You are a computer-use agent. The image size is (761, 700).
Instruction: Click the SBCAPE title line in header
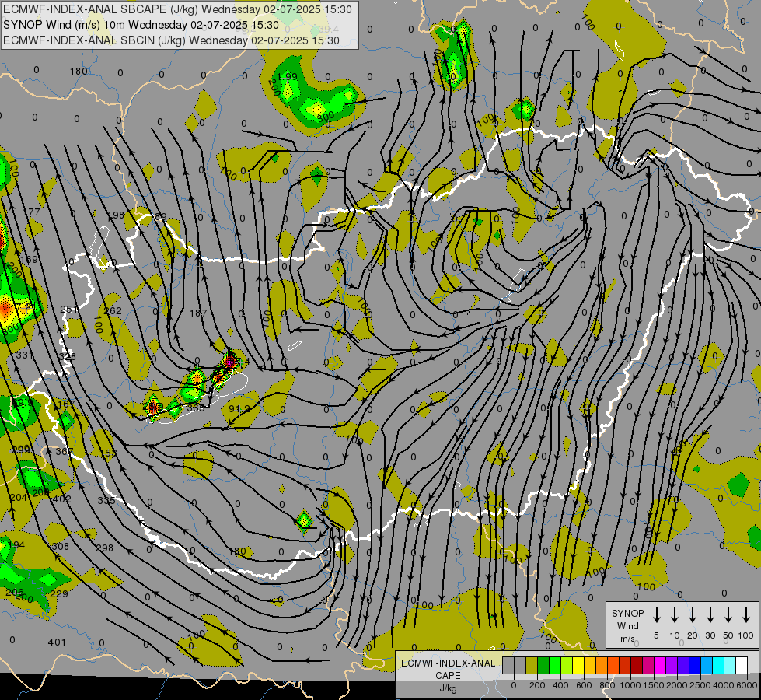click(x=178, y=9)
